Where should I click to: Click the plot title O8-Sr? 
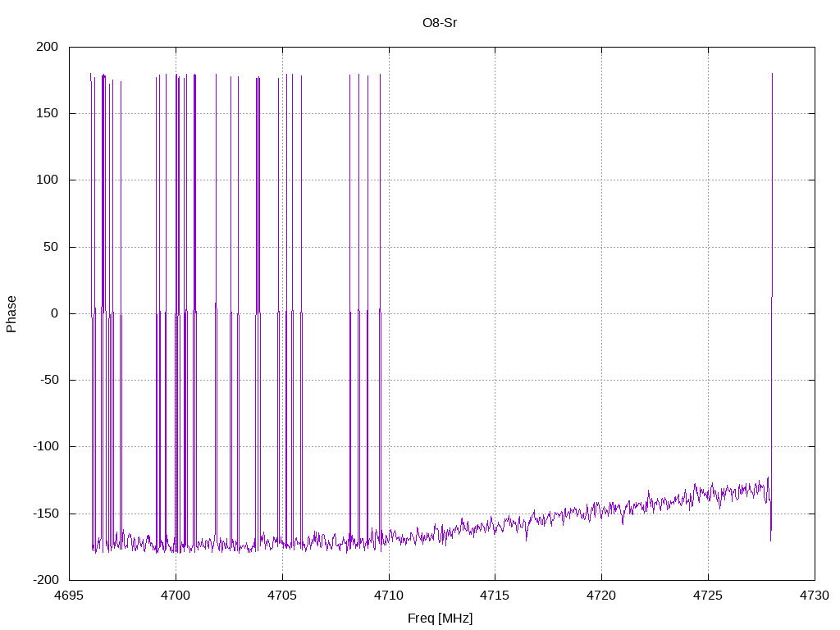[440, 23]
